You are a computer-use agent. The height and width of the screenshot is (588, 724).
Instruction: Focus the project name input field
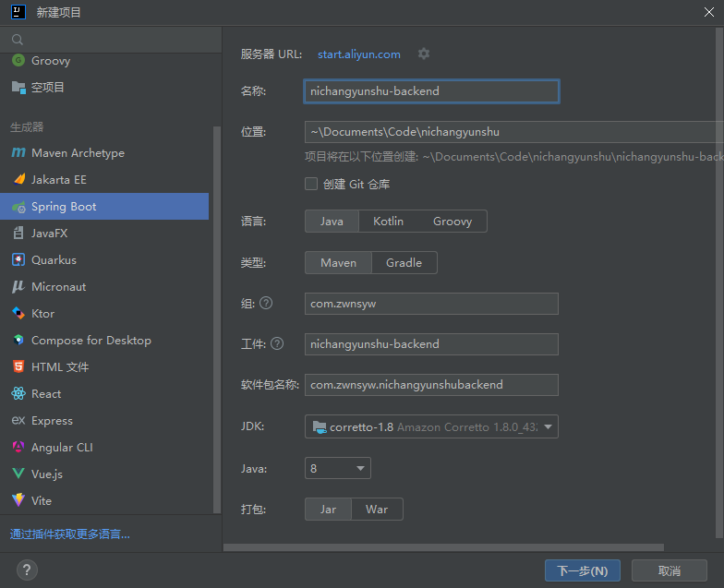coord(431,91)
